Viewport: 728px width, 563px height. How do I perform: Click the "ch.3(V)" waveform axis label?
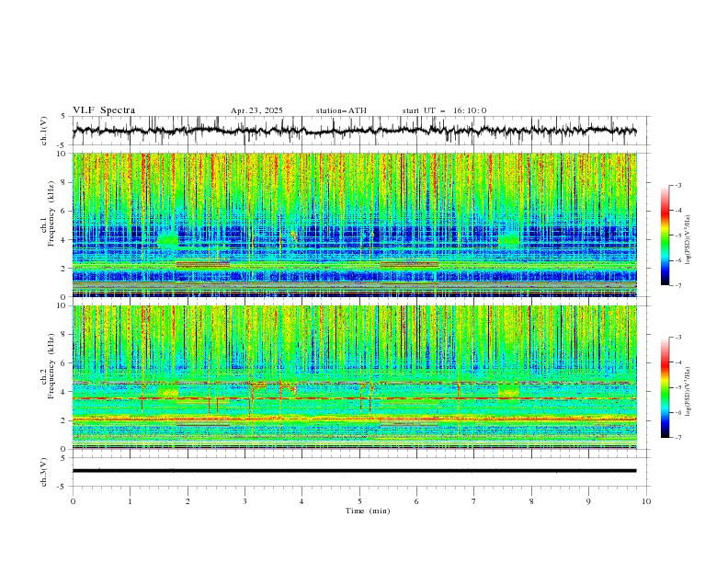(x=44, y=472)
